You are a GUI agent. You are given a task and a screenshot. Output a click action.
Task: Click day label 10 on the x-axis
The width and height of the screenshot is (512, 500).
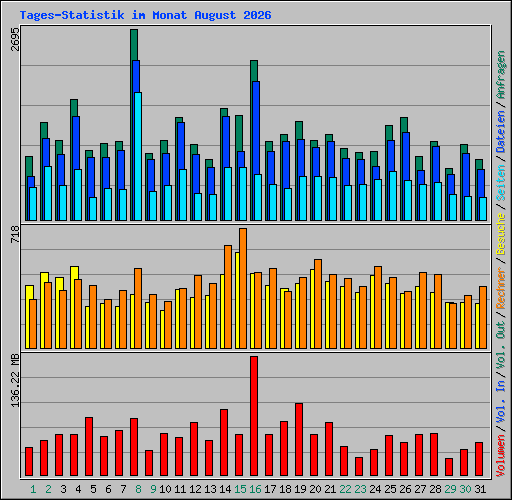pos(165,489)
